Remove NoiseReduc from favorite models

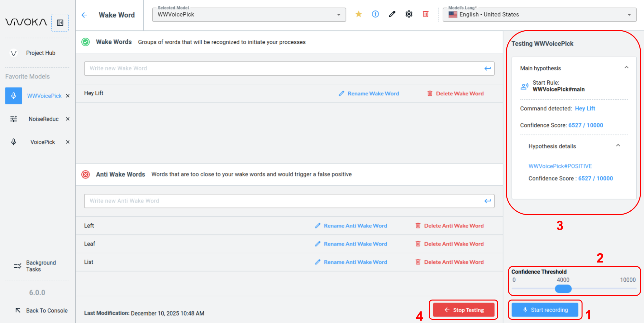68,119
